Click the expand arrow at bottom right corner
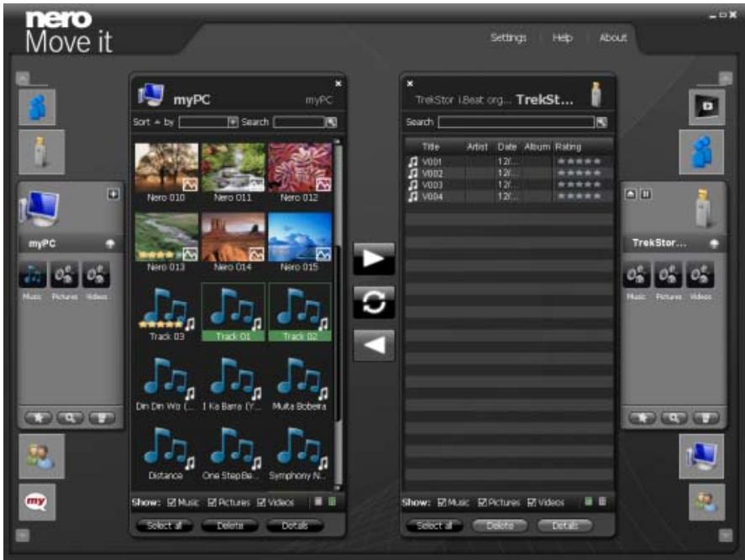 point(725,536)
